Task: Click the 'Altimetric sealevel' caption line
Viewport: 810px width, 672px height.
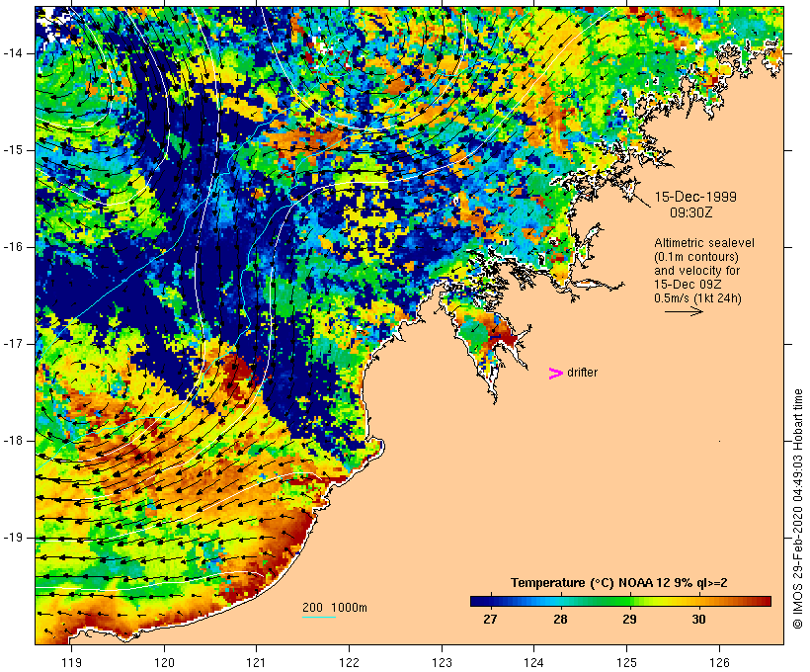Action: (704, 243)
